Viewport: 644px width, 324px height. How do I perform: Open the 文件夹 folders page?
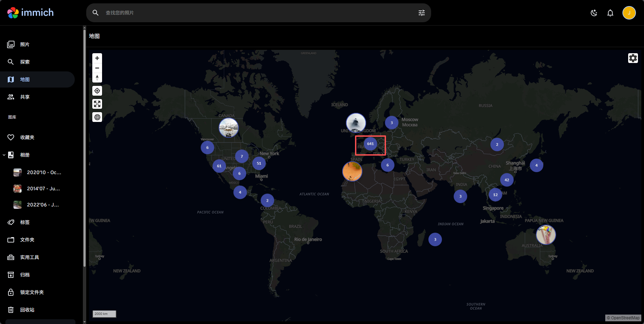37,240
